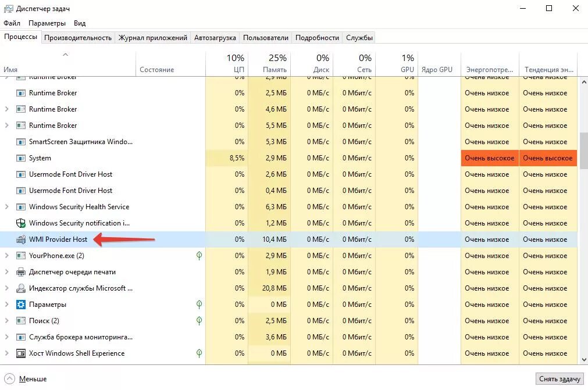Click the Поиск (2) process icon
Viewport: 588px width, 390px height.
(x=21, y=321)
